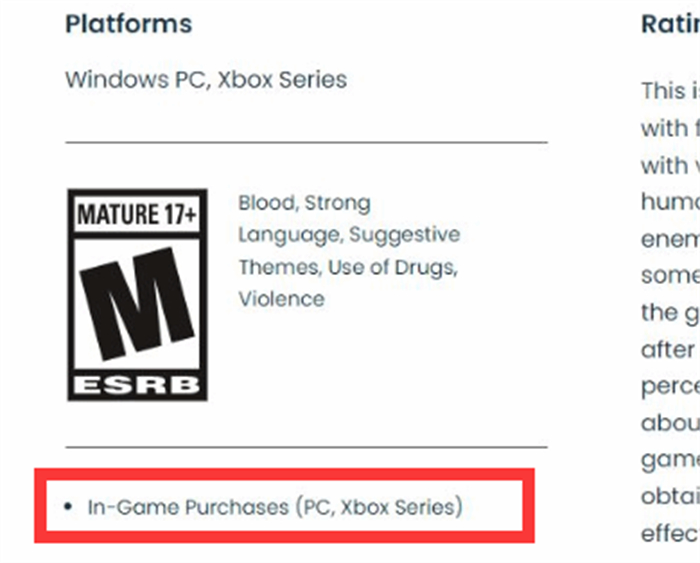This screenshot has width=700, height=563.
Task: Click the partially visible Rating heading
Action: pyautogui.click(x=671, y=24)
